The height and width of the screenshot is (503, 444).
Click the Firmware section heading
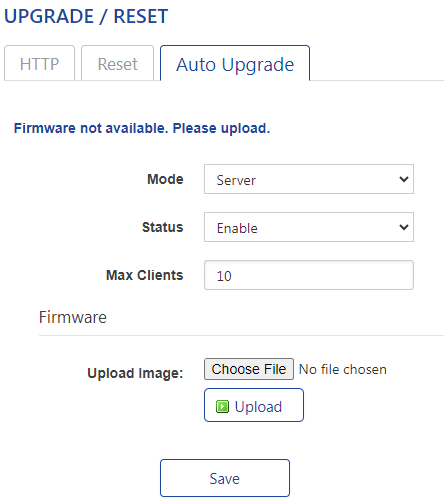pyautogui.click(x=73, y=317)
